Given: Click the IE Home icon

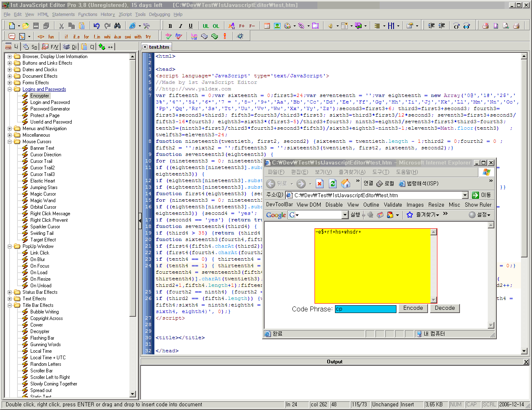Looking at the screenshot, I should [346, 183].
